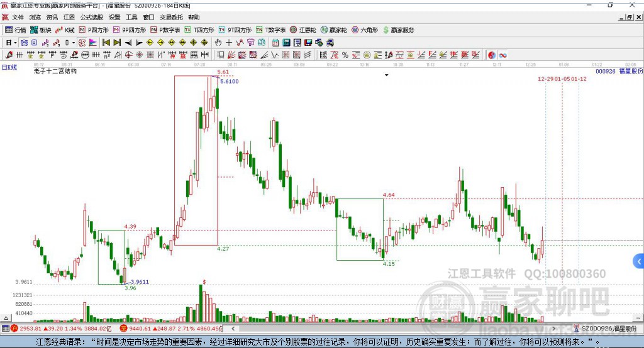This screenshot has height=348, width=644.
Task: Open the 交易委托 menu
Action: [171, 17]
